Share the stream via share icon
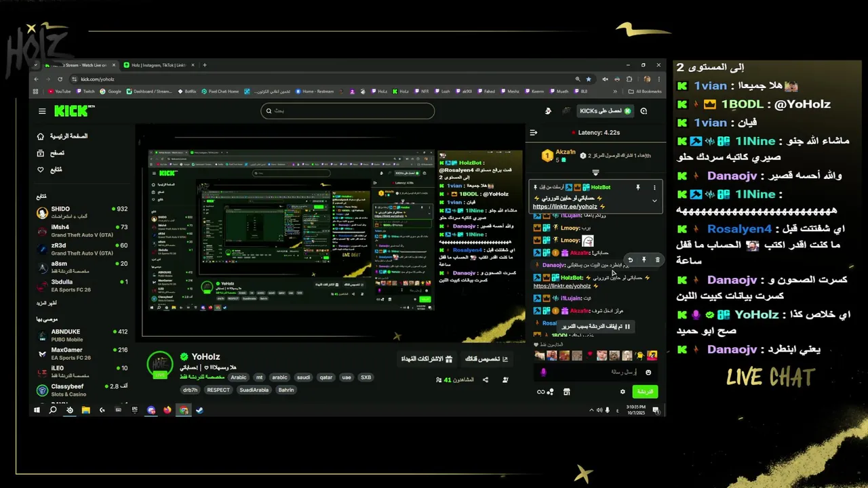This screenshot has width=868, height=488. click(x=486, y=380)
